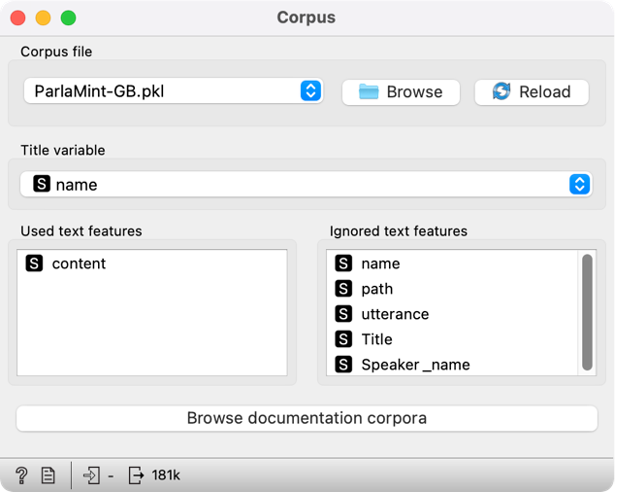Click the Reload refresh arrows icon

click(x=501, y=92)
